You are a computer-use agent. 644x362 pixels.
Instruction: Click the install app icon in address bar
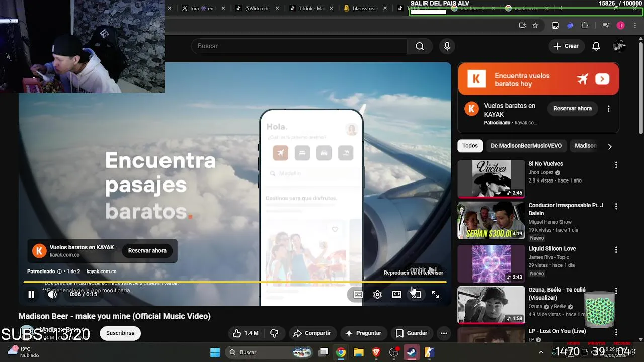click(x=522, y=26)
